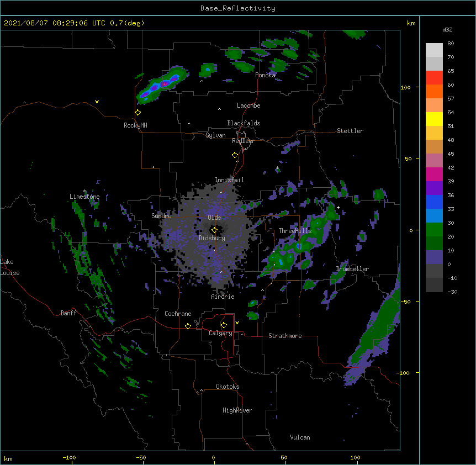Click the yellow diamond marker south of RedDeer
Image resolution: width=476 pixels, height=465 pixels.
[x=235, y=155]
